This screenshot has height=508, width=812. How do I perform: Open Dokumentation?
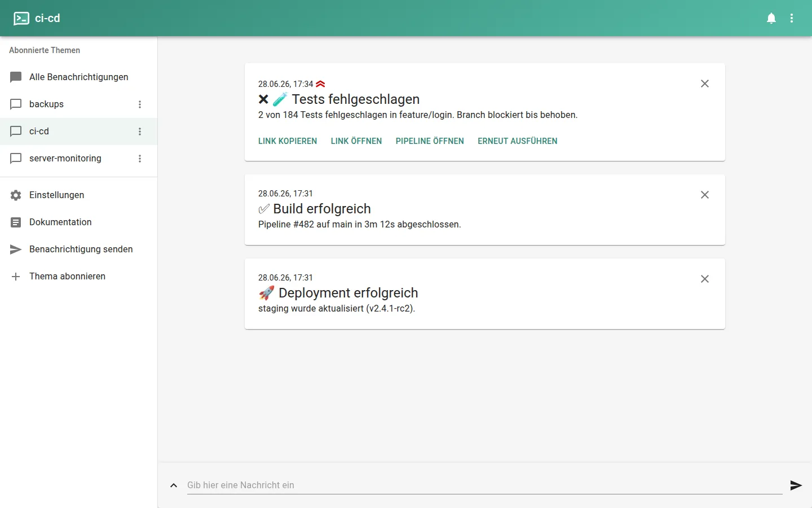tap(79, 222)
